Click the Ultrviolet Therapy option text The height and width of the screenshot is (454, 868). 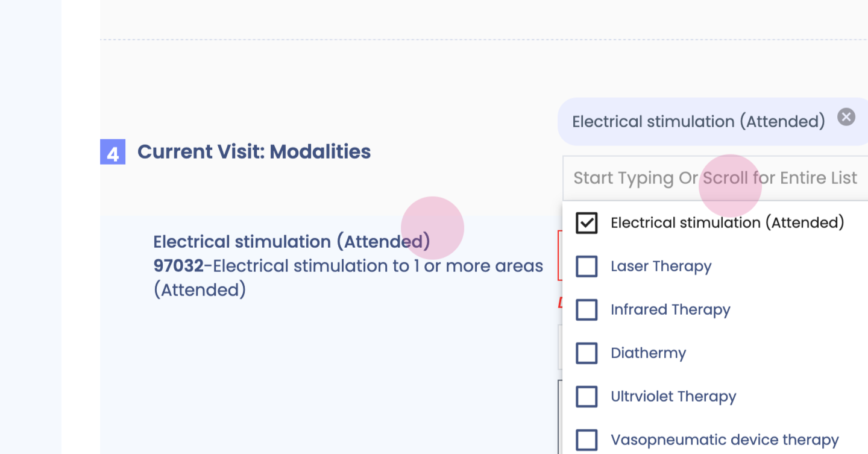coord(673,397)
